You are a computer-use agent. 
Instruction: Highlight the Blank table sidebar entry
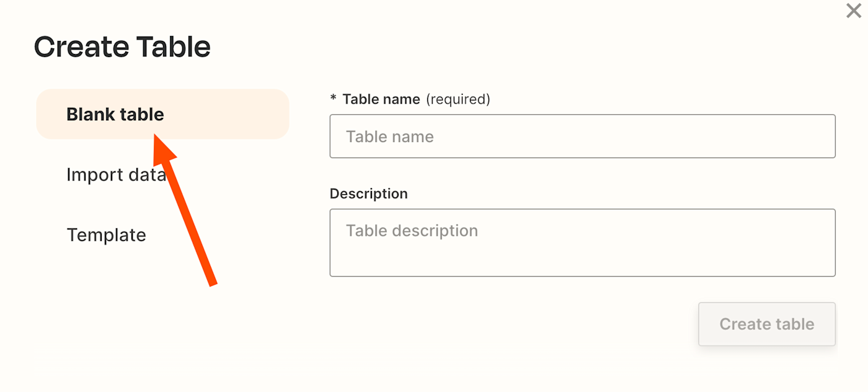click(x=162, y=115)
